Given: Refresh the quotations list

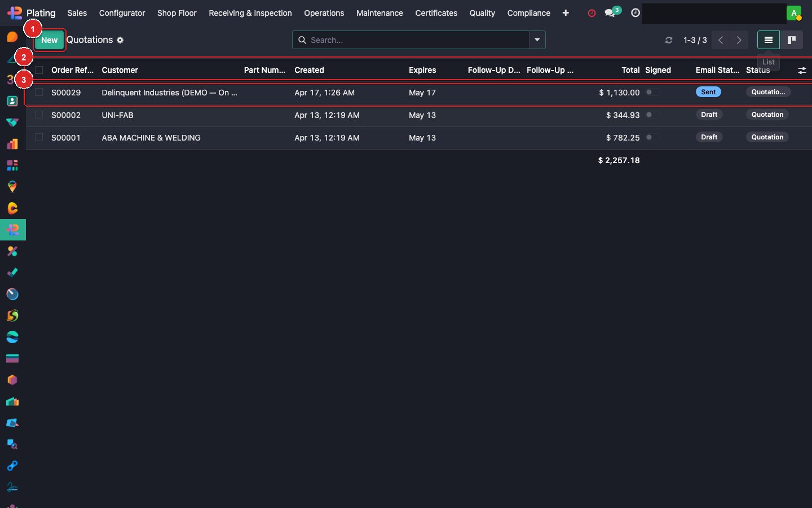Looking at the screenshot, I should pyautogui.click(x=669, y=40).
